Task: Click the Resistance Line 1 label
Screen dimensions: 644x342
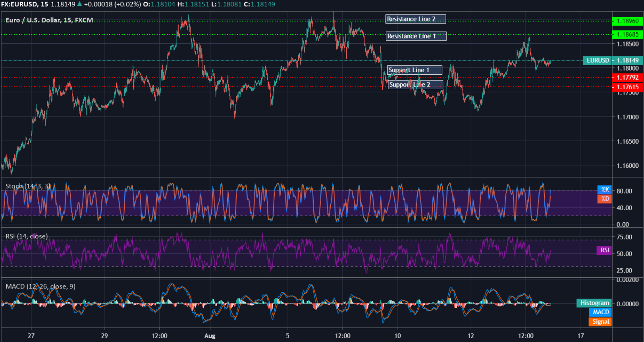Action: click(x=416, y=36)
